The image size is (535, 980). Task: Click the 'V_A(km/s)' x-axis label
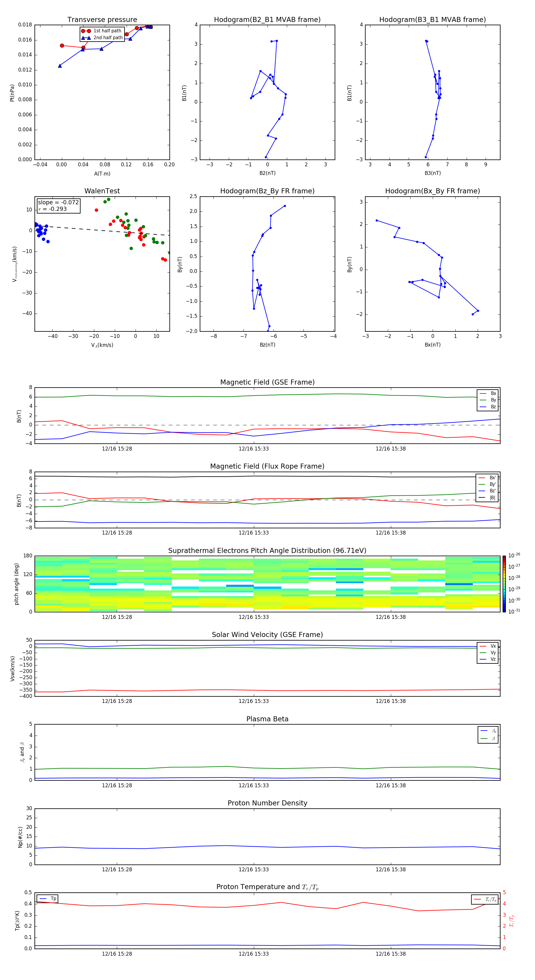click(x=102, y=345)
